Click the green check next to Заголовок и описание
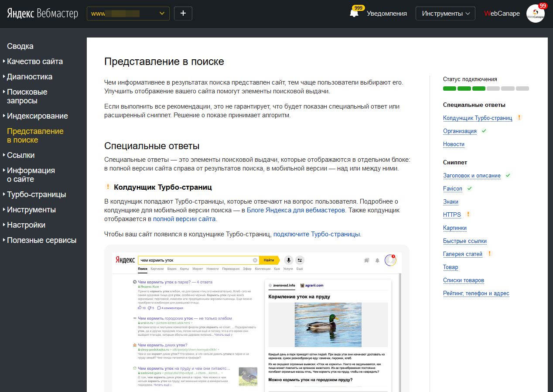 [x=508, y=175]
